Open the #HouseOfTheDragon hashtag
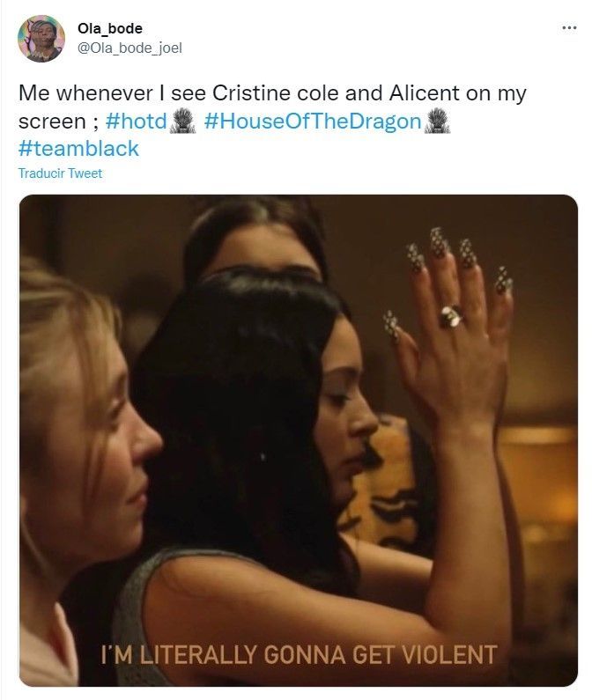 click(313, 121)
